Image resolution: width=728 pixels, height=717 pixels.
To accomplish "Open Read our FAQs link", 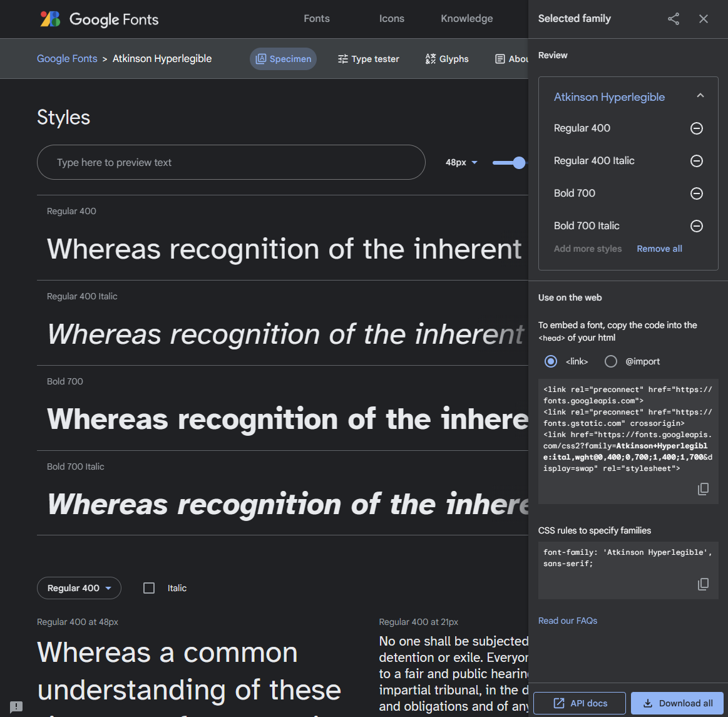I will pyautogui.click(x=567, y=621).
